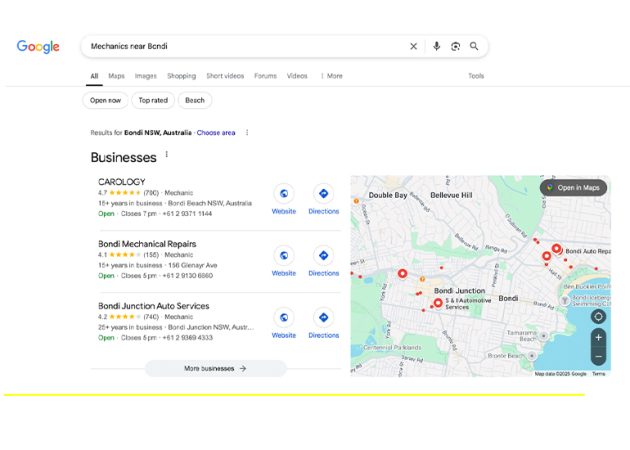Switch to the Images tab

pos(145,76)
